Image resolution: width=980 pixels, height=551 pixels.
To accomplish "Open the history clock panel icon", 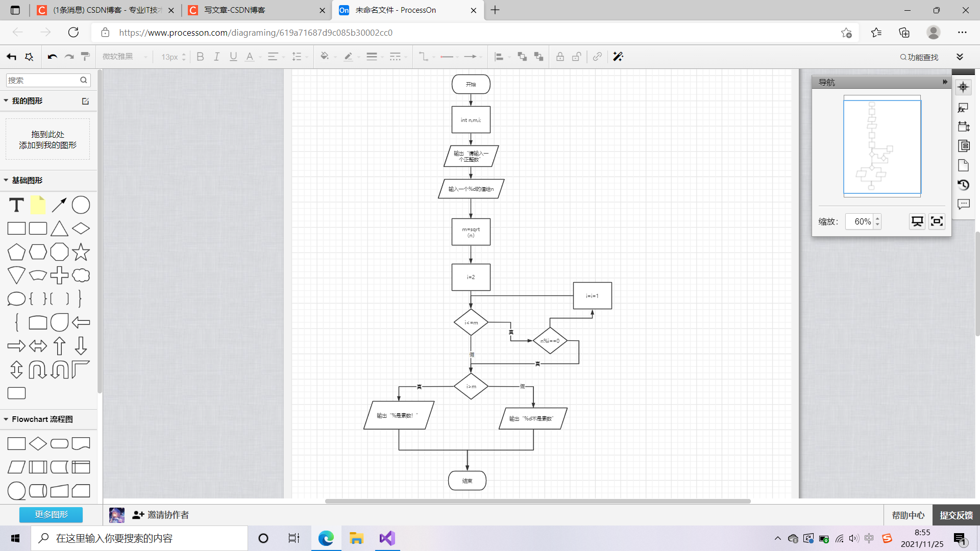I will tap(963, 185).
